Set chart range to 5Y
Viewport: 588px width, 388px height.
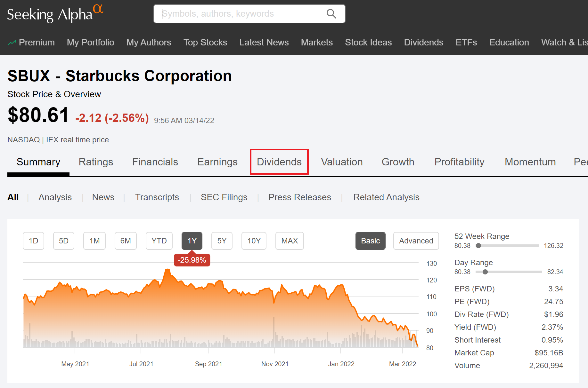222,241
